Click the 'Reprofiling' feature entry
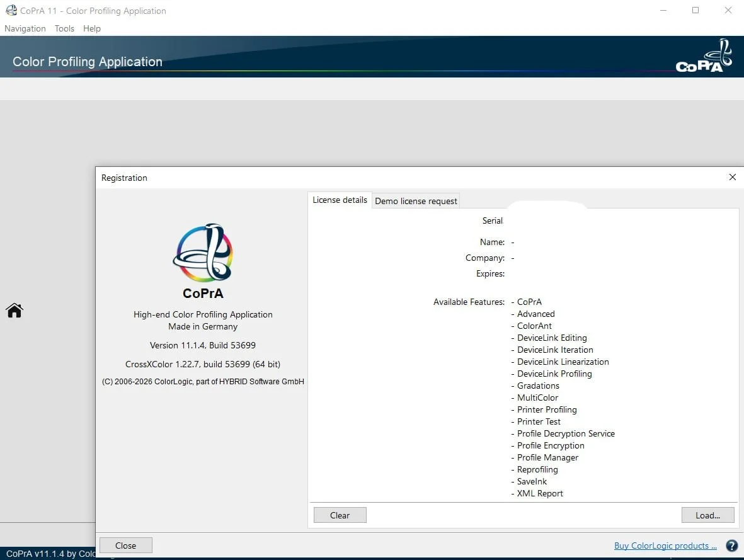This screenshot has height=560, width=744. tap(537, 469)
